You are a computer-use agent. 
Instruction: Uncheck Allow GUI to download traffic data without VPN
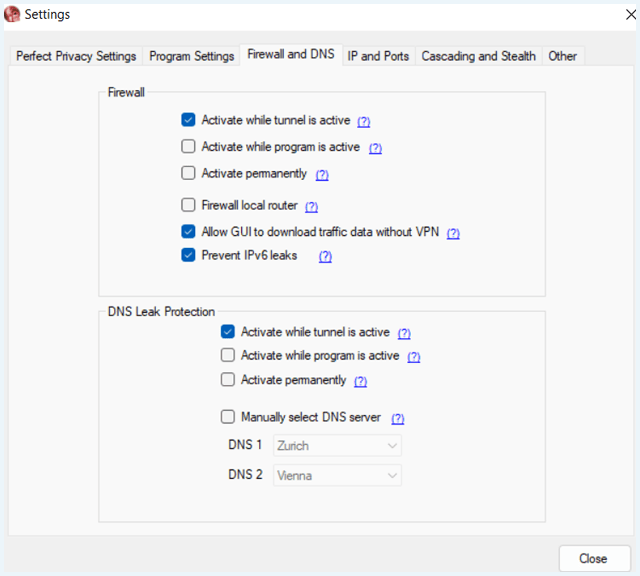188,231
